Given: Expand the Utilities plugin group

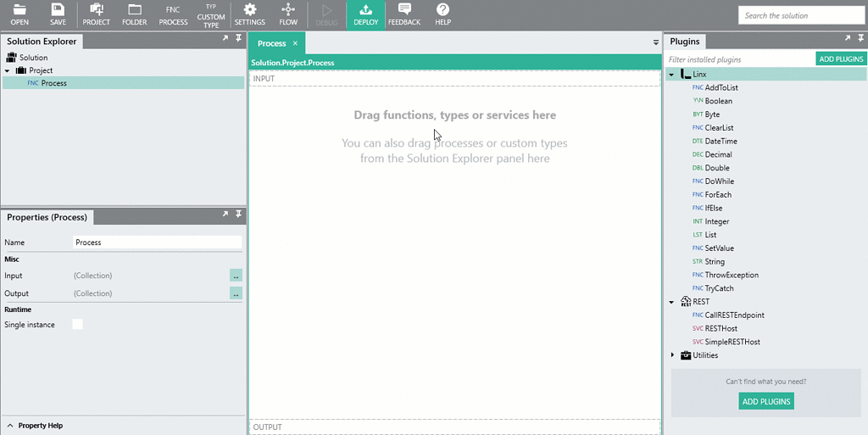Looking at the screenshot, I should coord(672,355).
